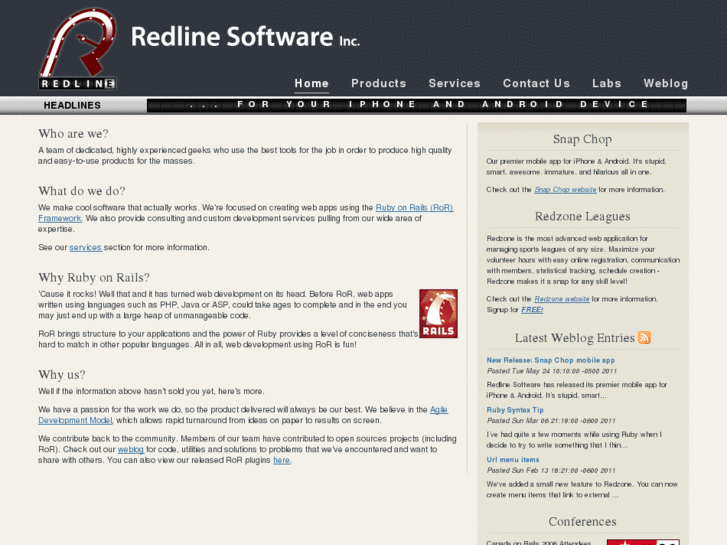
Task: Click the Redline logo in the header
Action: click(77, 49)
